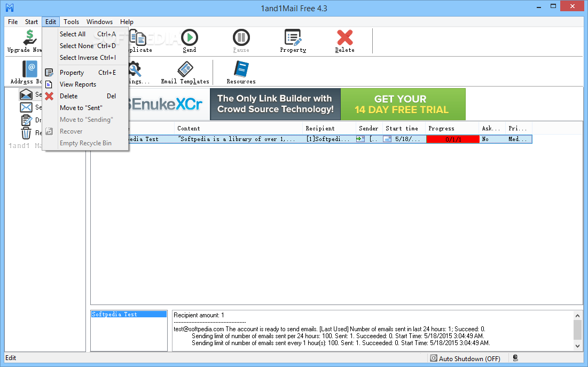This screenshot has width=588, height=367.
Task: Close the open Edit menu header
Action: point(51,22)
